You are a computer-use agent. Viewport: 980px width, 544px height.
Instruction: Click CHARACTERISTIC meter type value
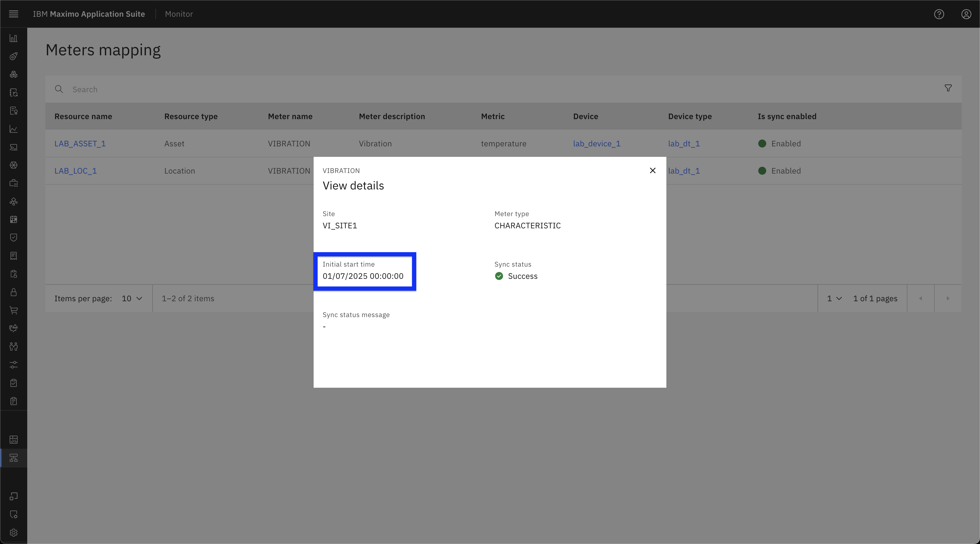coord(527,226)
